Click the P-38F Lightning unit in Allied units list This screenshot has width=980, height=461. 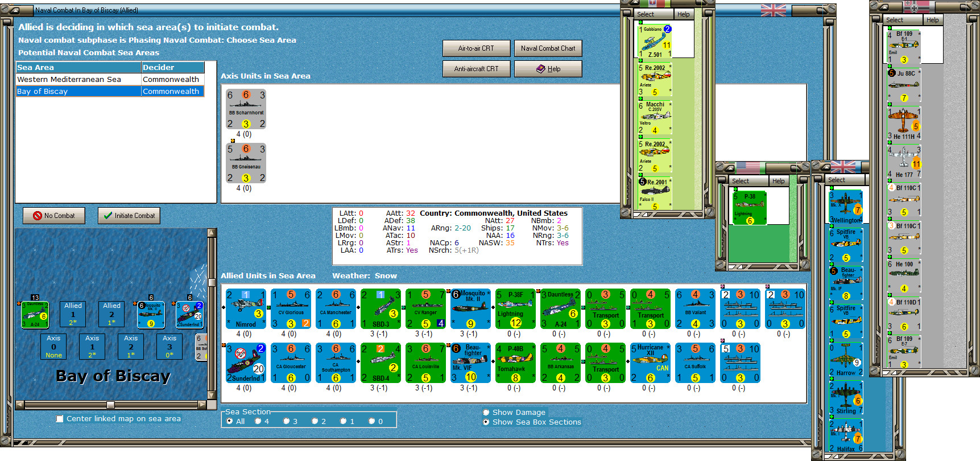tap(515, 309)
